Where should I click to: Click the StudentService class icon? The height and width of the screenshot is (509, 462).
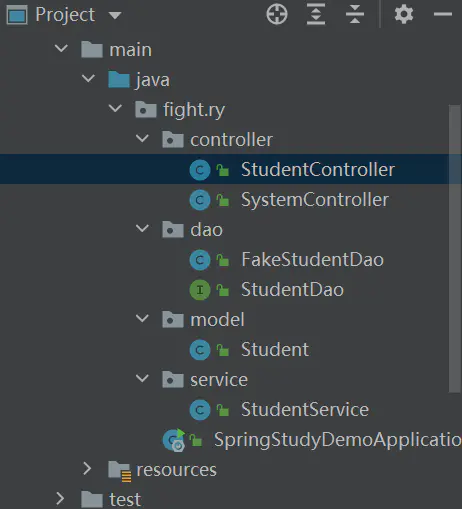[x=200, y=410]
